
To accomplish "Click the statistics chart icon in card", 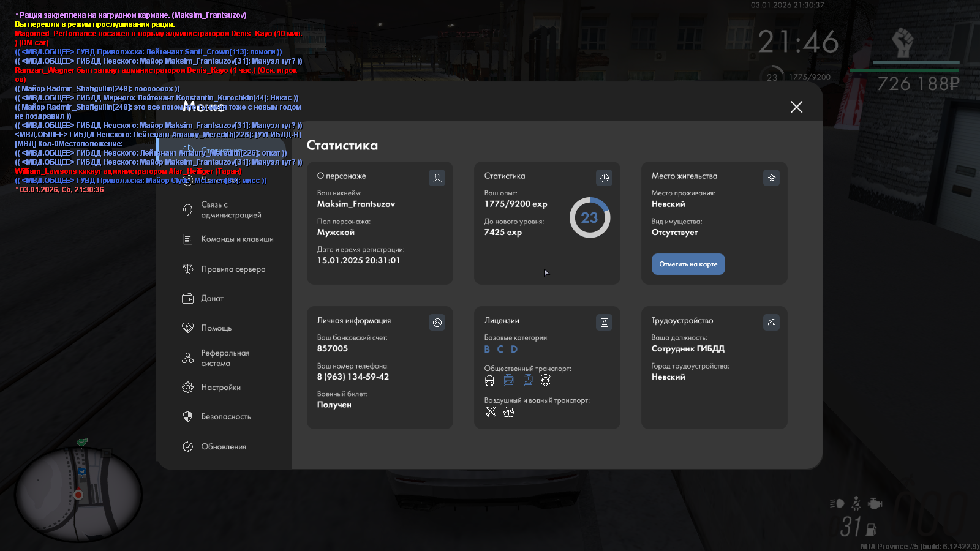I will [604, 178].
